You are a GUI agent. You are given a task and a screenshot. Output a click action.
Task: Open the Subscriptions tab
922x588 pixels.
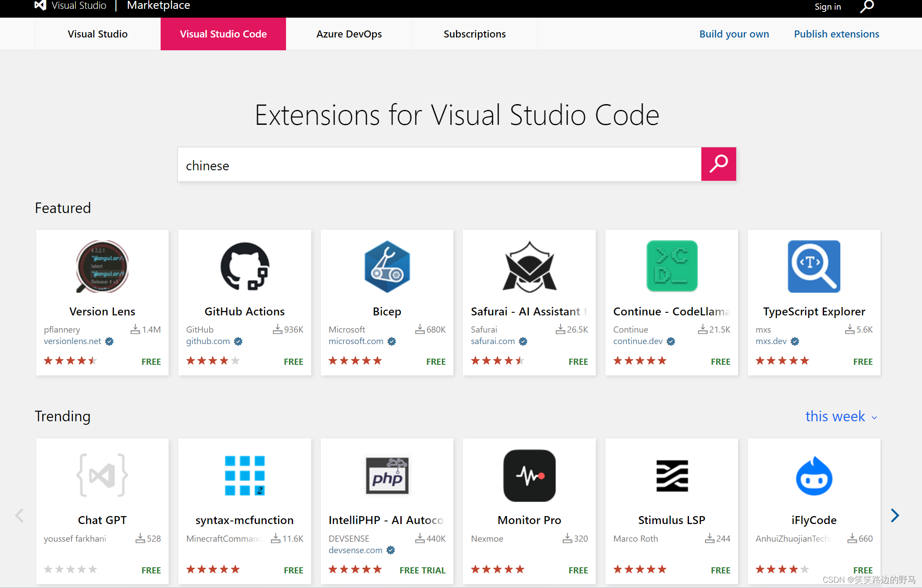point(474,34)
